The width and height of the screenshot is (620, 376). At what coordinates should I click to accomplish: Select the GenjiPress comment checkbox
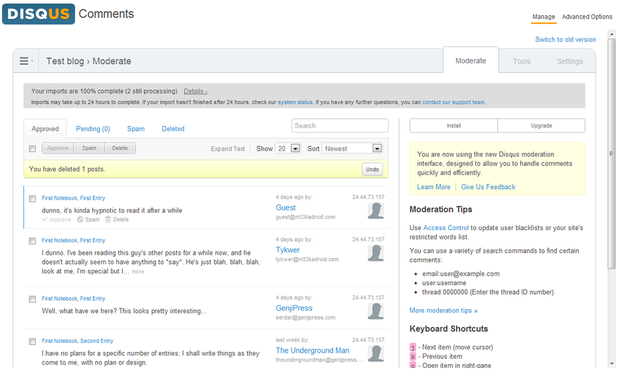[x=32, y=299]
